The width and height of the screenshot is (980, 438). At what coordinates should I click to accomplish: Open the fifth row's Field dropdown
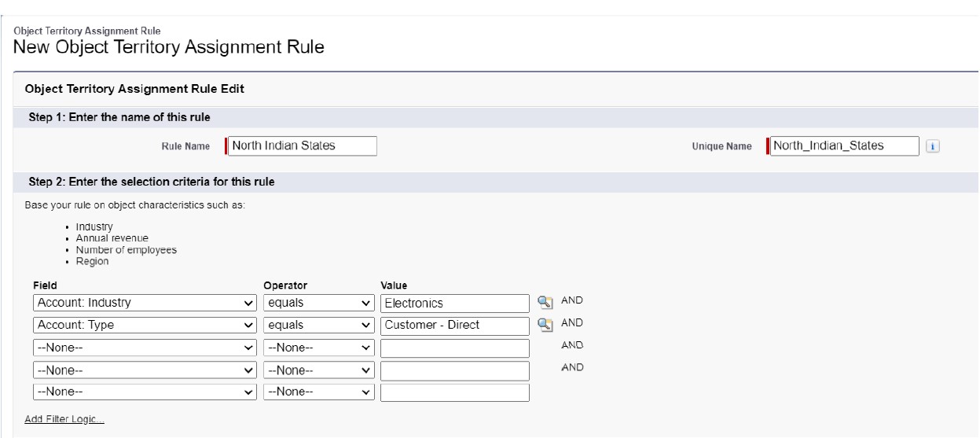tap(145, 392)
